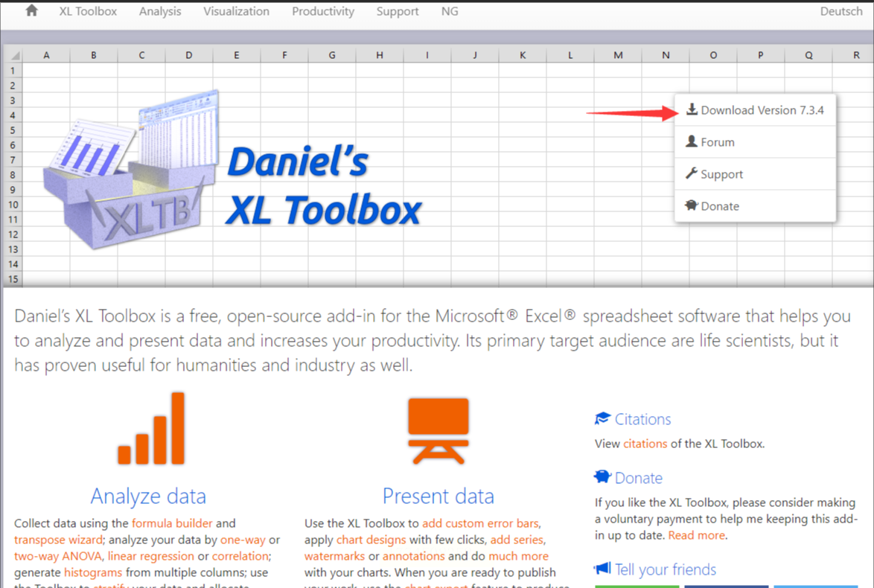
Task: Open the correlation link
Action: tap(240, 556)
